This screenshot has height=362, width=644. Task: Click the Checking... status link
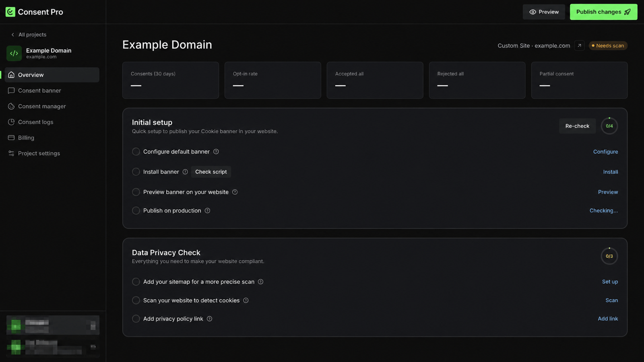604,211
